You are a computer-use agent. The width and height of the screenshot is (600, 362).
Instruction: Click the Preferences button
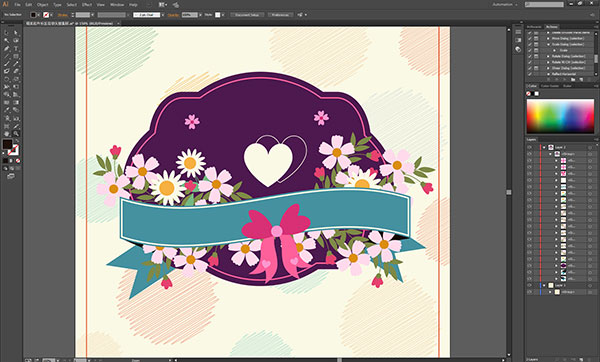coord(280,15)
